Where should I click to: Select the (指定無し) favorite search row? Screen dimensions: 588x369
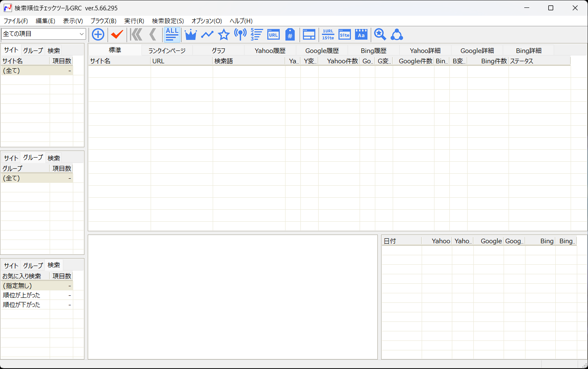point(37,285)
